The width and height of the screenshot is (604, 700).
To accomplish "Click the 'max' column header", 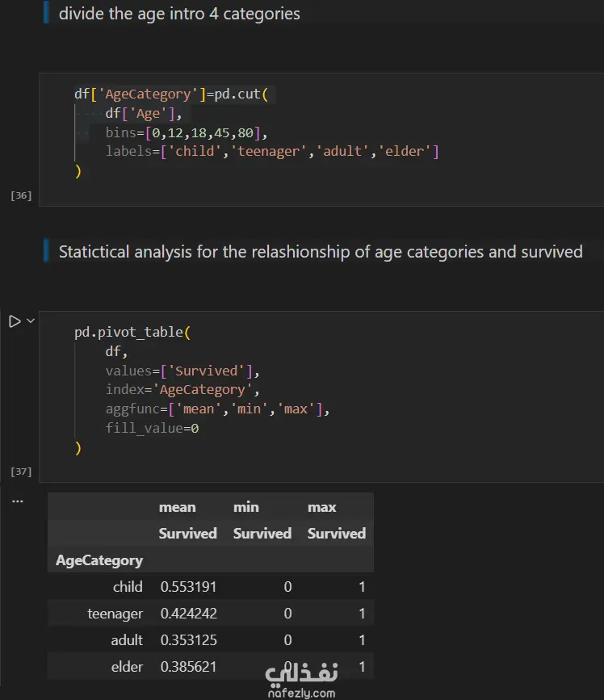I will pyautogui.click(x=321, y=507).
